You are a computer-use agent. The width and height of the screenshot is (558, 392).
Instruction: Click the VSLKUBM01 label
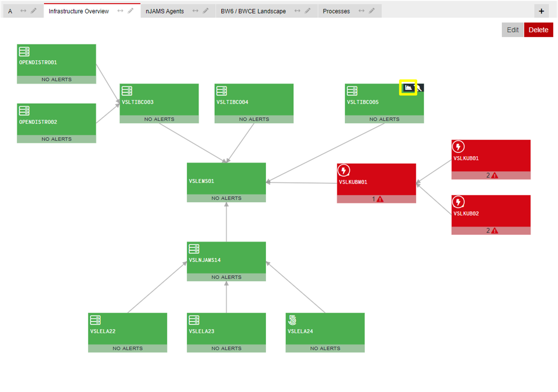[353, 182]
